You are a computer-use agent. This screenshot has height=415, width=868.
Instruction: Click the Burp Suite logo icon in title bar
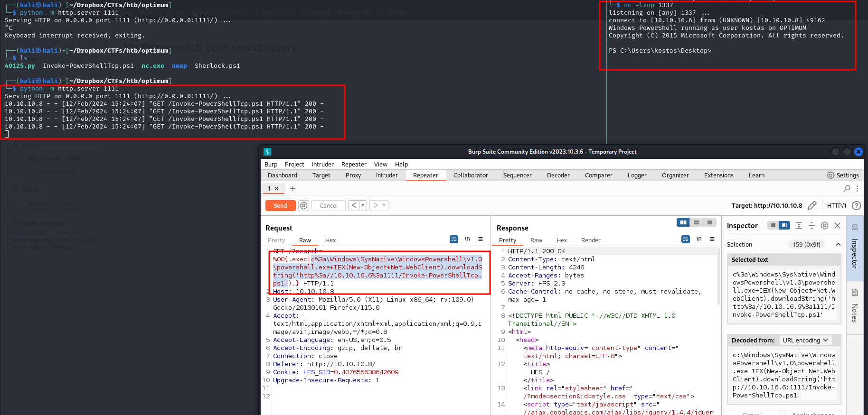[x=267, y=152]
